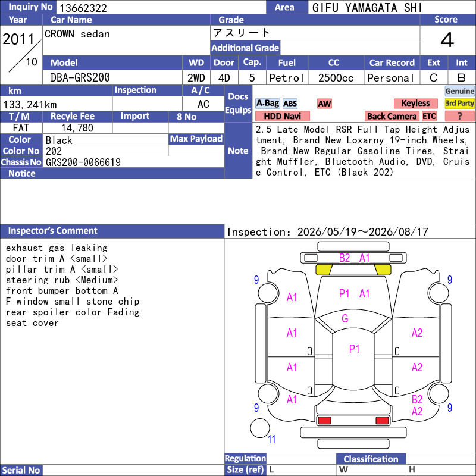
Task: Click the inspection date range text
Action: 328,232
